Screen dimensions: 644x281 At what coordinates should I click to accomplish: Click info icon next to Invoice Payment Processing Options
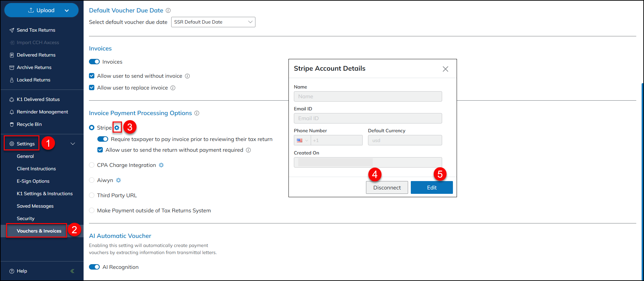(x=197, y=113)
